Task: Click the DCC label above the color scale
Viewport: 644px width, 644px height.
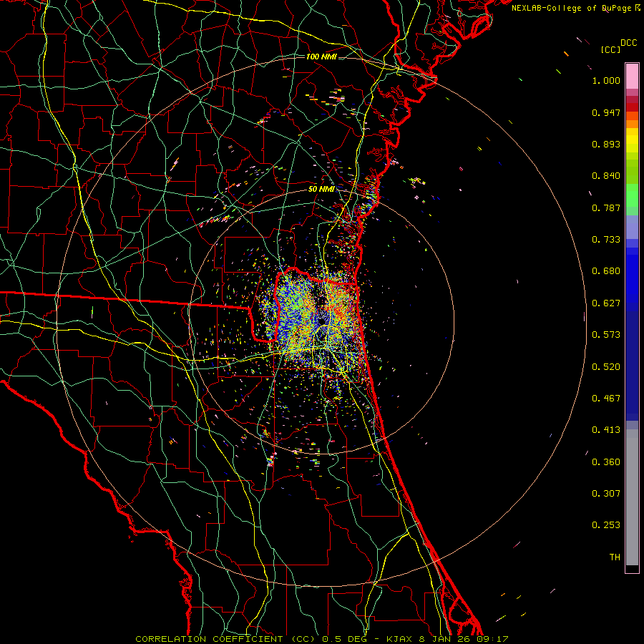Action: click(x=629, y=43)
